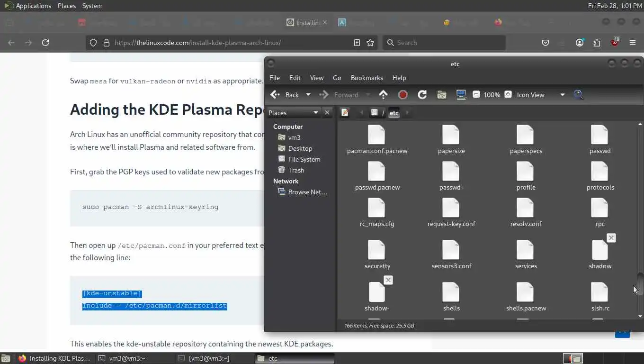The width and height of the screenshot is (644, 364).
Task: Open the System menu in top panel
Action: tap(92, 6)
